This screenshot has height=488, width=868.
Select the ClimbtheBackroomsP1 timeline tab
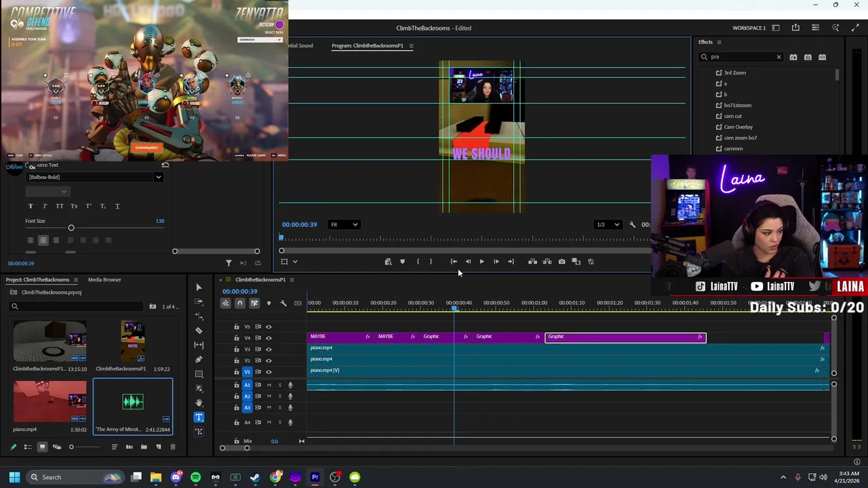260,279
